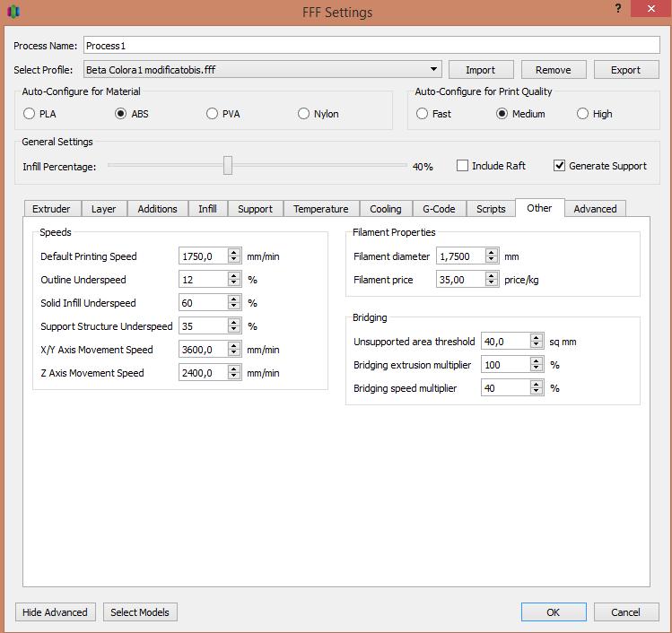Go to the G-Code tab
Screen dimensions: 672x633
[439, 209]
